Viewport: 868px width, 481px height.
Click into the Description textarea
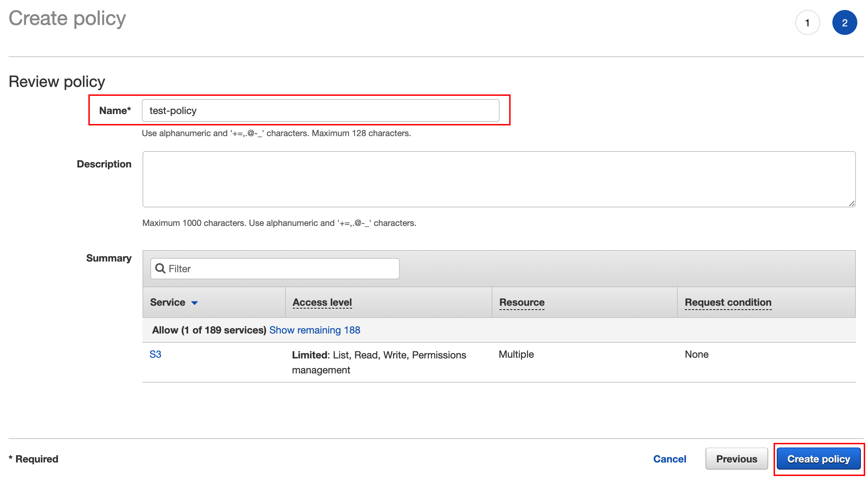(498, 179)
